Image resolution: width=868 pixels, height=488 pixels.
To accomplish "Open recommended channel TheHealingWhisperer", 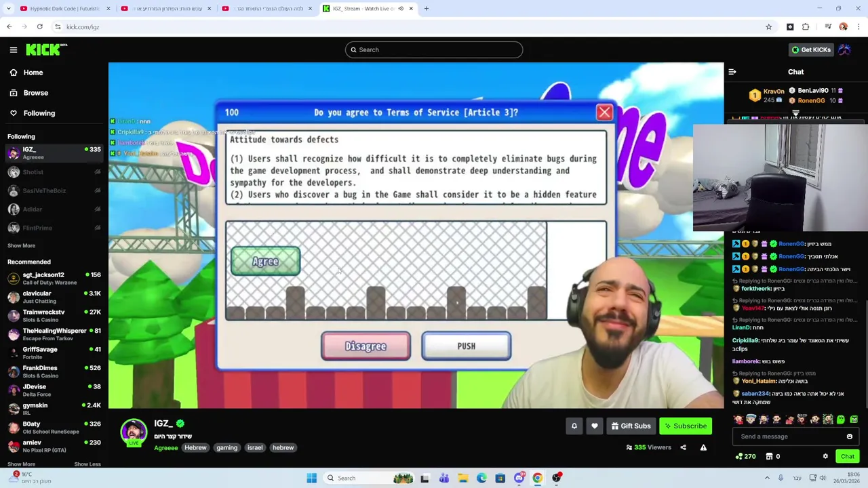I will point(54,334).
